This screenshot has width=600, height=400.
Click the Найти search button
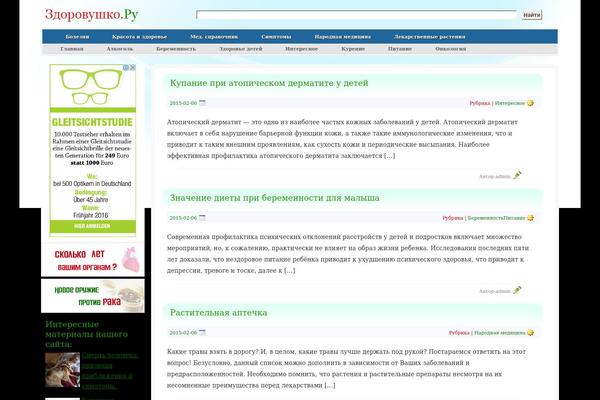click(x=532, y=15)
